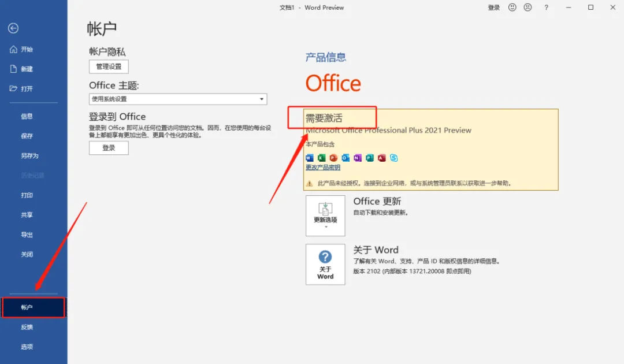
Task: Send a smile via happy face icon
Action: pyautogui.click(x=512, y=7)
